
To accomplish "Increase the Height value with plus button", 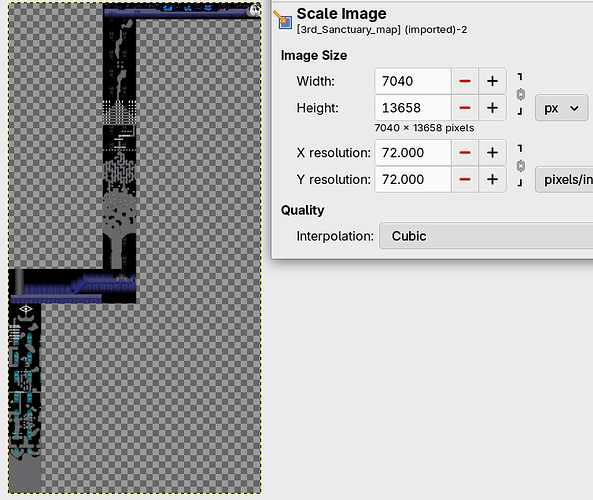I will click(x=492, y=108).
